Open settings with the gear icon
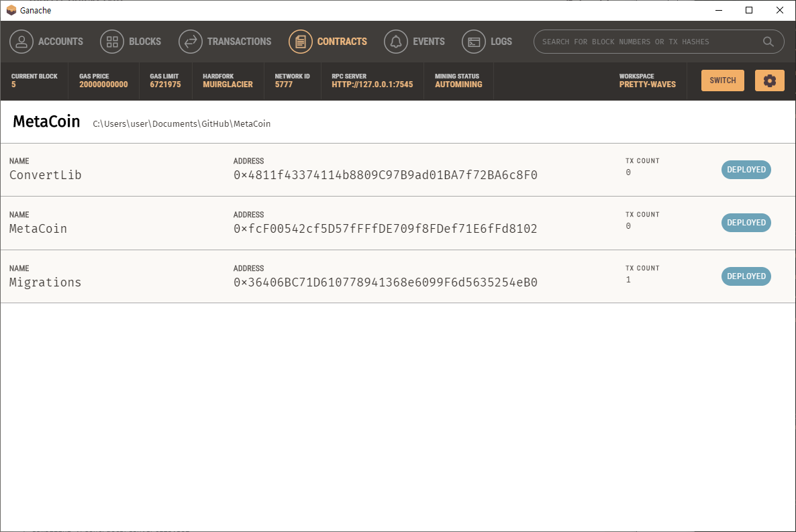 [x=770, y=81]
